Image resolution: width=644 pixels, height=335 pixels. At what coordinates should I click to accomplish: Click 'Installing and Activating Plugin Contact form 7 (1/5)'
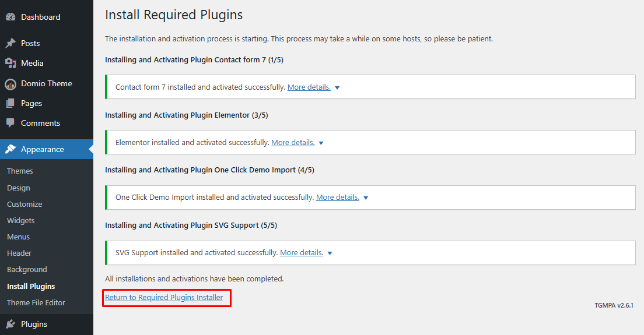(x=194, y=60)
